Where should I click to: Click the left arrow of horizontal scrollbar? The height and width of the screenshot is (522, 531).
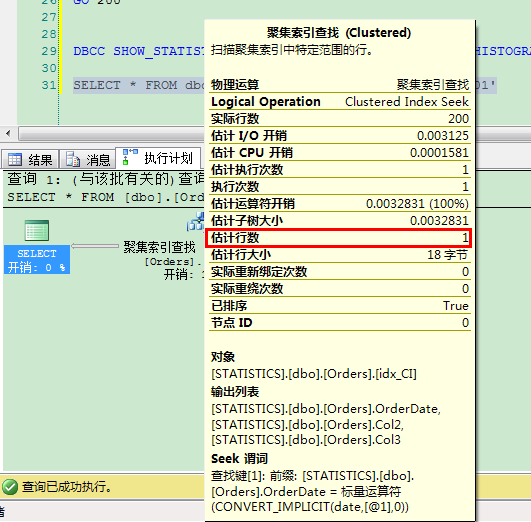(8, 133)
